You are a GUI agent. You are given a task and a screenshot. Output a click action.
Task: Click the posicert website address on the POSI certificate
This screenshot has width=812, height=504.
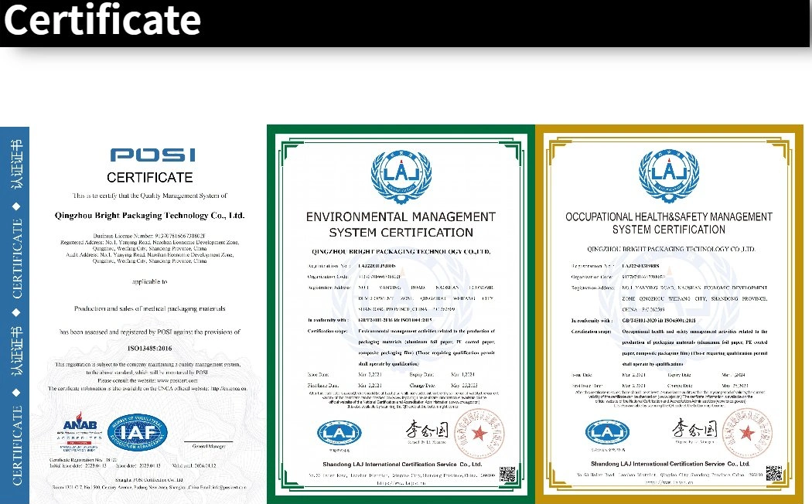177,380
